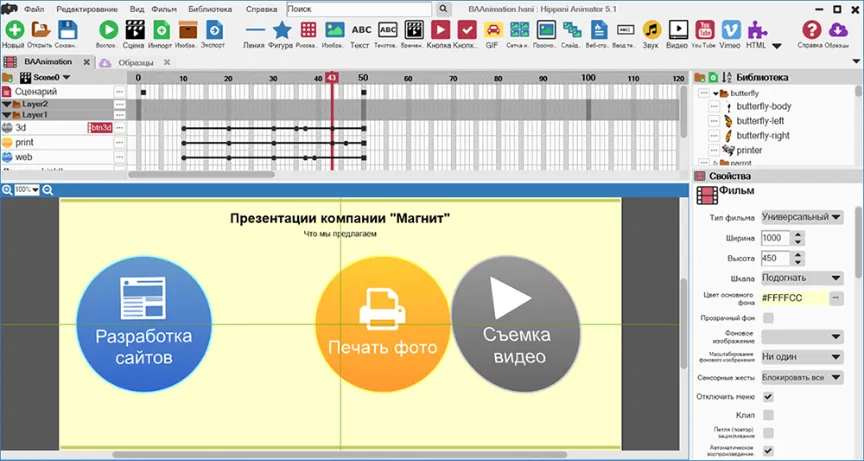Open the Редактирование menu
864x461 pixels.
[x=87, y=9]
